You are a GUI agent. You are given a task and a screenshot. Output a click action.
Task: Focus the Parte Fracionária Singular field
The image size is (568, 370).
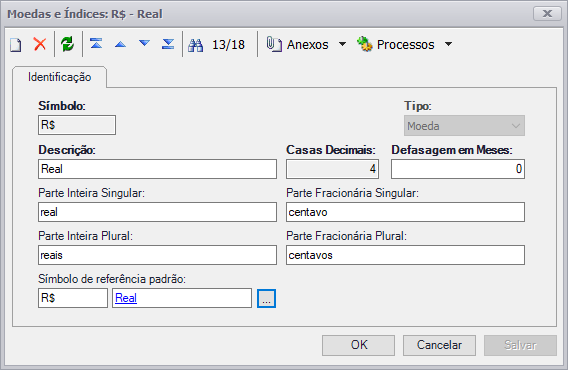(405, 212)
